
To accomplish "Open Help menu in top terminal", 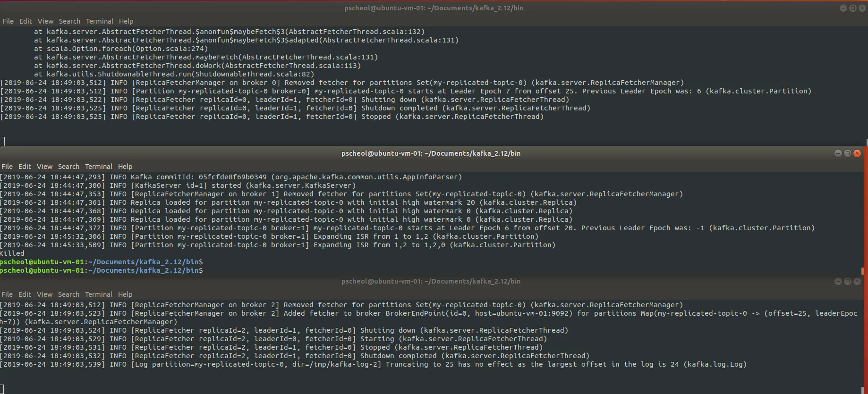I will tap(126, 21).
